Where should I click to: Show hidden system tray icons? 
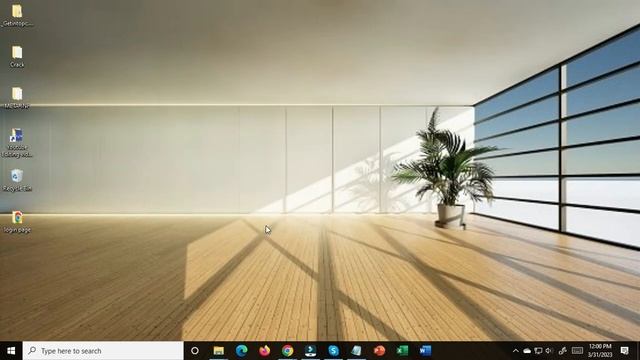click(x=516, y=351)
